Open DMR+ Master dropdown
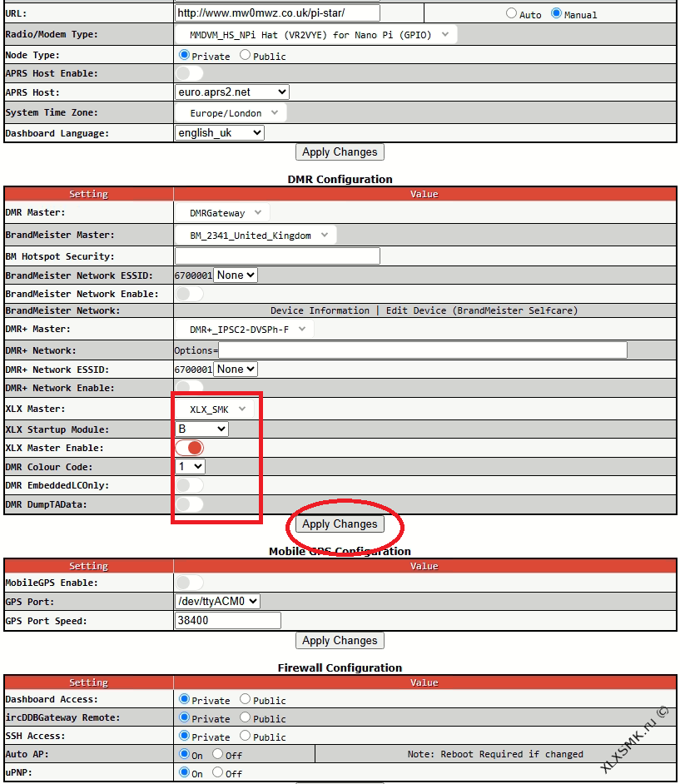This screenshot has height=784, width=680. [x=245, y=330]
